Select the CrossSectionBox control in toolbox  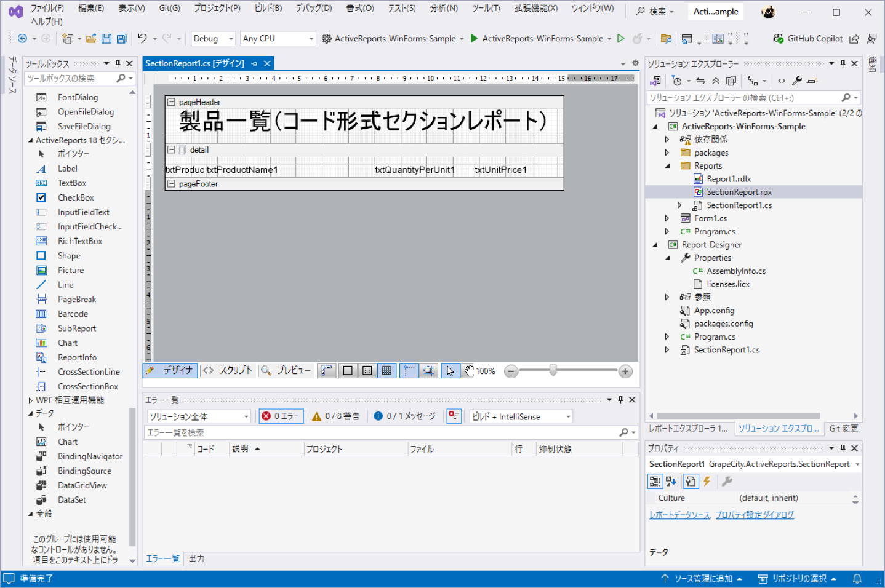coord(88,387)
